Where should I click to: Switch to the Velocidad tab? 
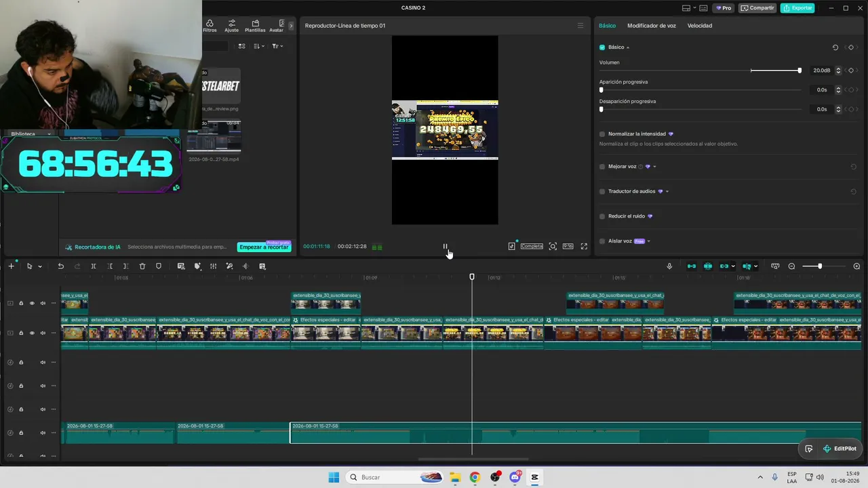(x=700, y=26)
